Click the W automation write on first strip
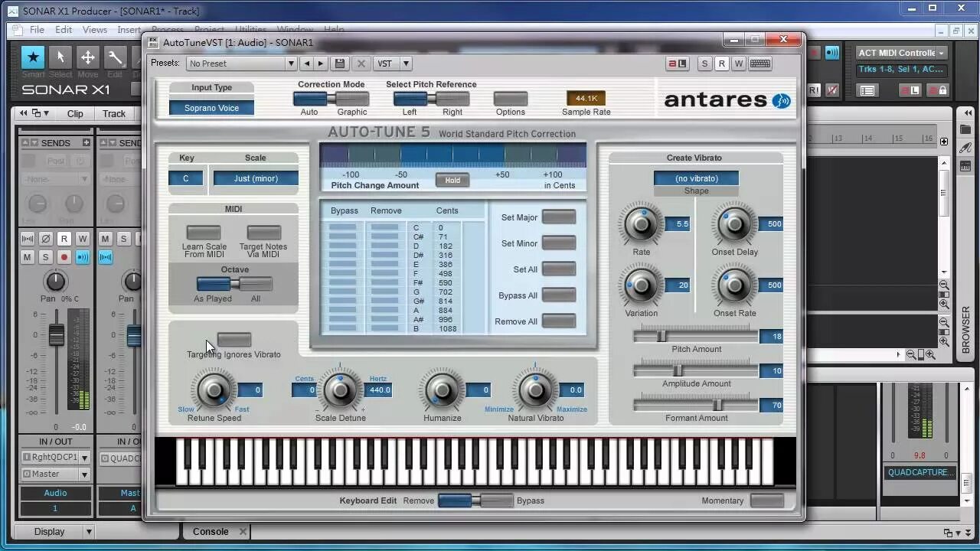980x551 pixels. [x=82, y=239]
